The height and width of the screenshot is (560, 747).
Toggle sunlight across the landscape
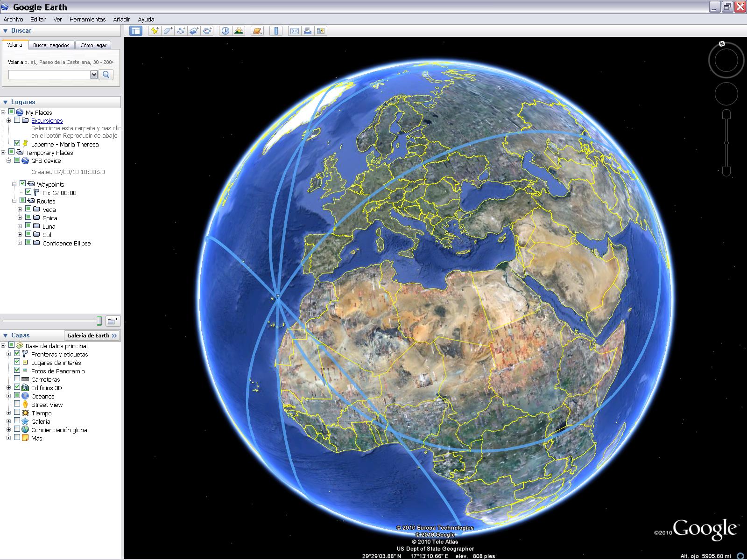(x=239, y=31)
